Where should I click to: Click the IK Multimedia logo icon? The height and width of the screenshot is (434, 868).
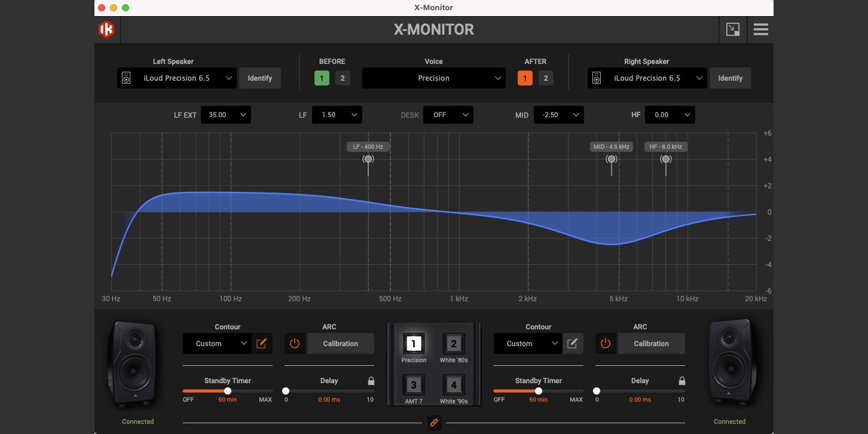106,29
